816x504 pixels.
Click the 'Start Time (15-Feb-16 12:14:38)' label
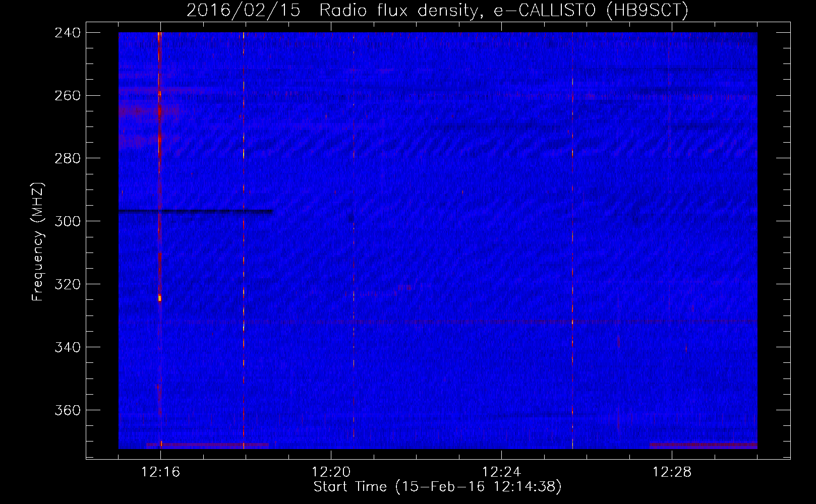(437, 487)
